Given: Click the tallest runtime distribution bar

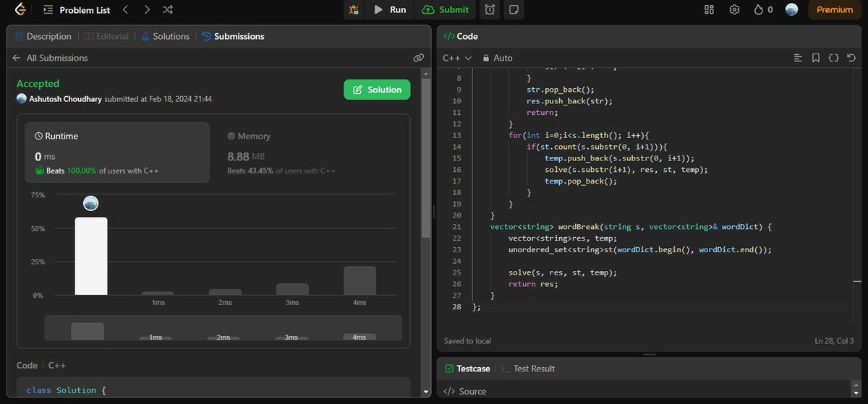Looking at the screenshot, I should [91, 256].
